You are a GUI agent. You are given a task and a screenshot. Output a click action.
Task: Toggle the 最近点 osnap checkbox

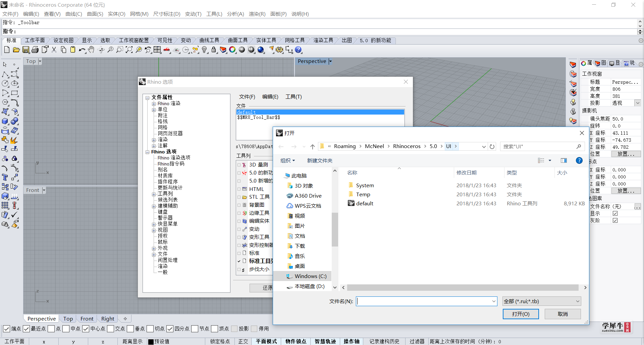[x=26, y=329]
